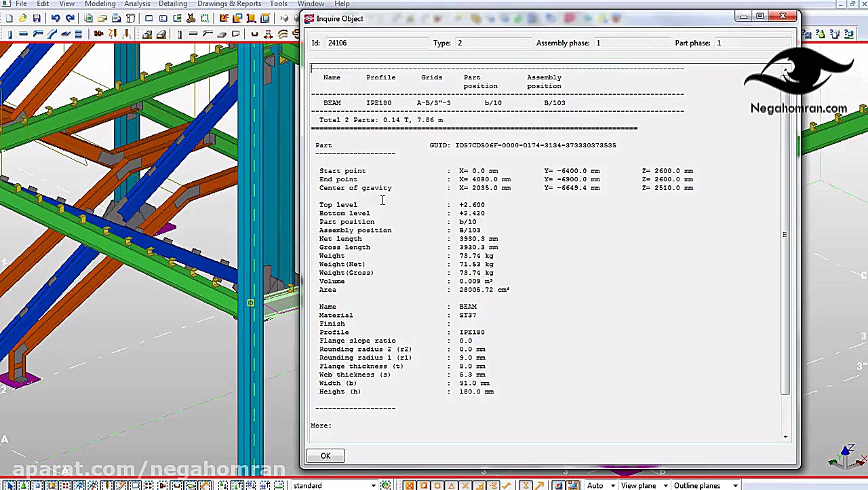This screenshot has height=490, width=868.
Task: Select the concrete pad footing tool
Action: click(x=147, y=34)
